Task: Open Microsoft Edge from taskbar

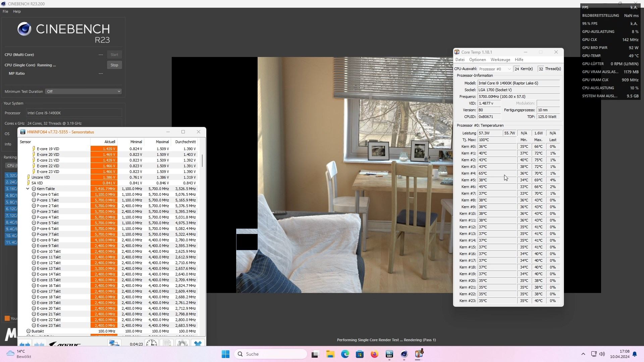Action: click(345, 354)
